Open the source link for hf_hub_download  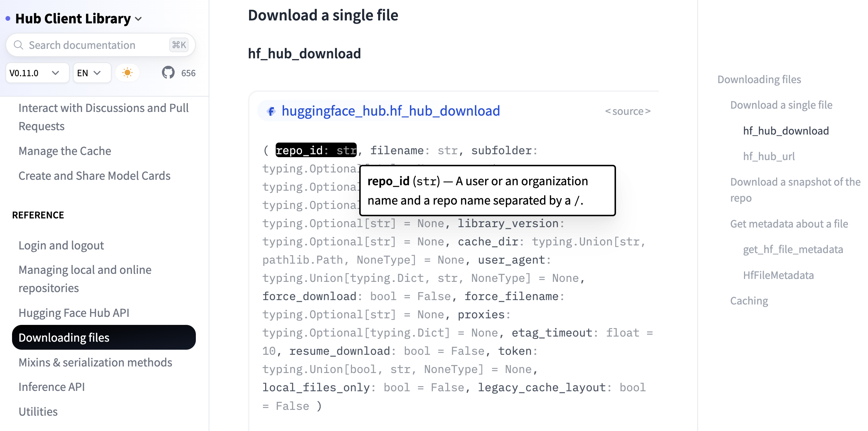click(x=627, y=111)
